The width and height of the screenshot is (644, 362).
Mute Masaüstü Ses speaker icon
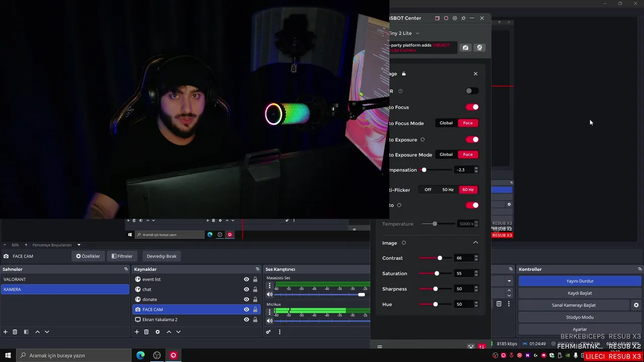(x=270, y=295)
